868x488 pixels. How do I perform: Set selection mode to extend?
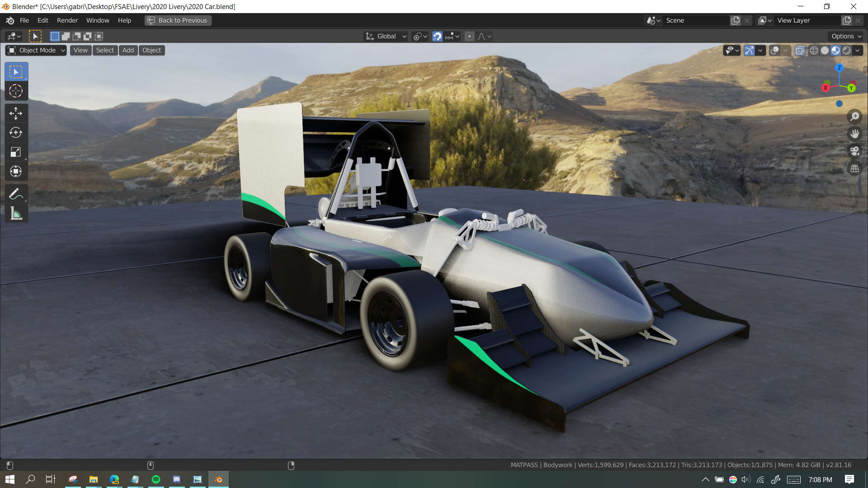point(66,37)
